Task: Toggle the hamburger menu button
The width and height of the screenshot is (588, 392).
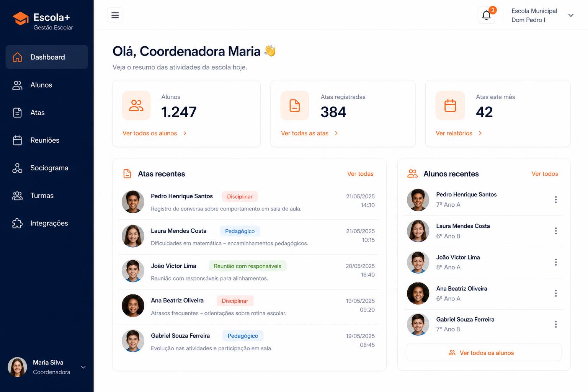Action: click(115, 15)
